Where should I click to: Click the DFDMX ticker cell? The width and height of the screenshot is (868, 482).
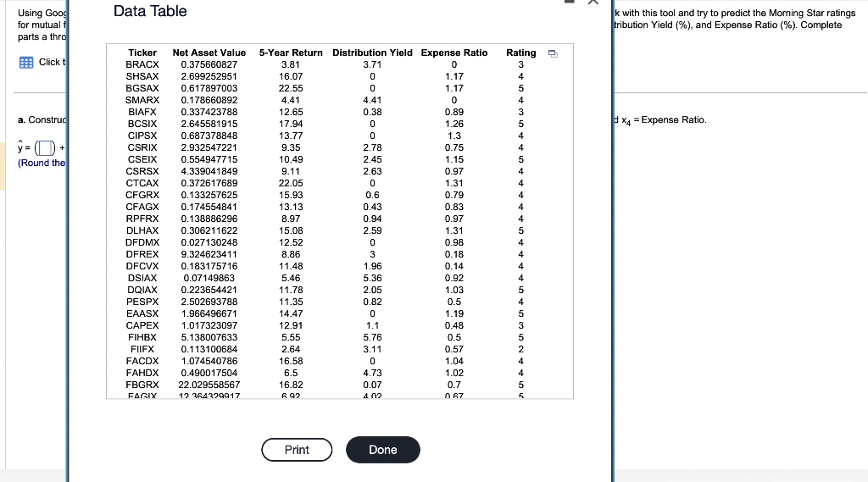pyautogui.click(x=142, y=242)
